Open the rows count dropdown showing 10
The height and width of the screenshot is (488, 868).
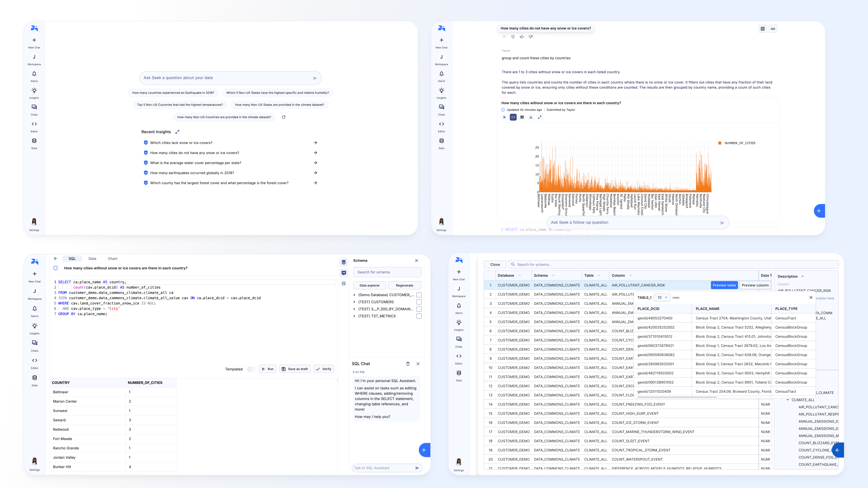tap(662, 297)
